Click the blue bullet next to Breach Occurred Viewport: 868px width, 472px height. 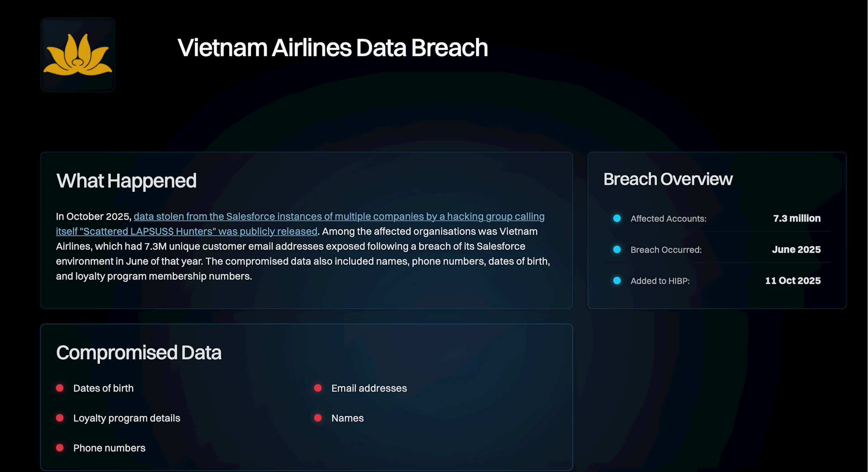[617, 249]
